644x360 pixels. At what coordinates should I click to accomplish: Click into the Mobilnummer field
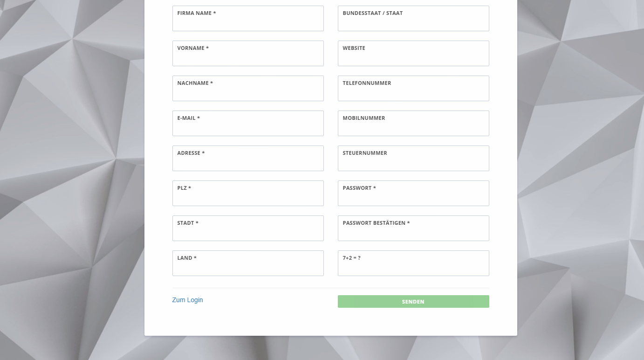click(413, 127)
